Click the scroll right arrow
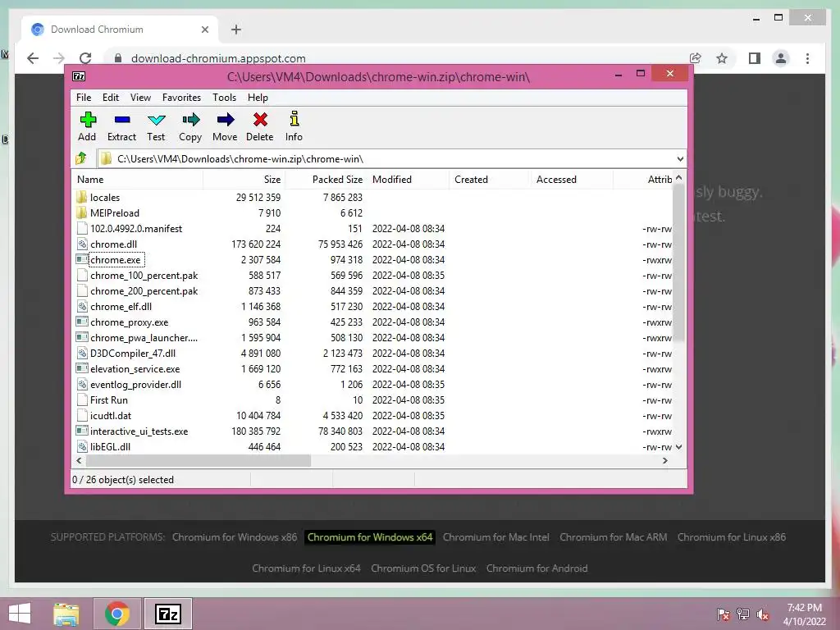The height and width of the screenshot is (630, 840). pos(664,461)
